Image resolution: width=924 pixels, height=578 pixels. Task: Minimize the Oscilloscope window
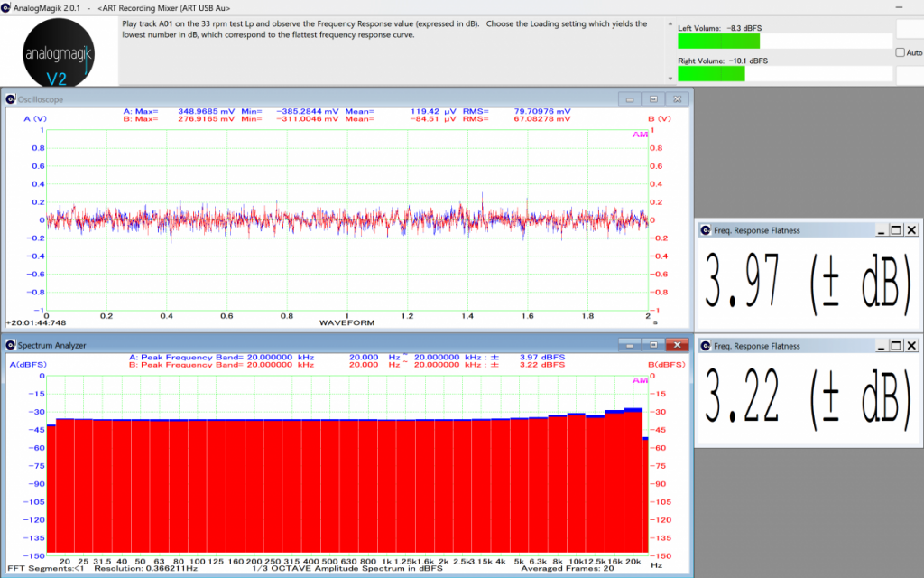(629, 99)
